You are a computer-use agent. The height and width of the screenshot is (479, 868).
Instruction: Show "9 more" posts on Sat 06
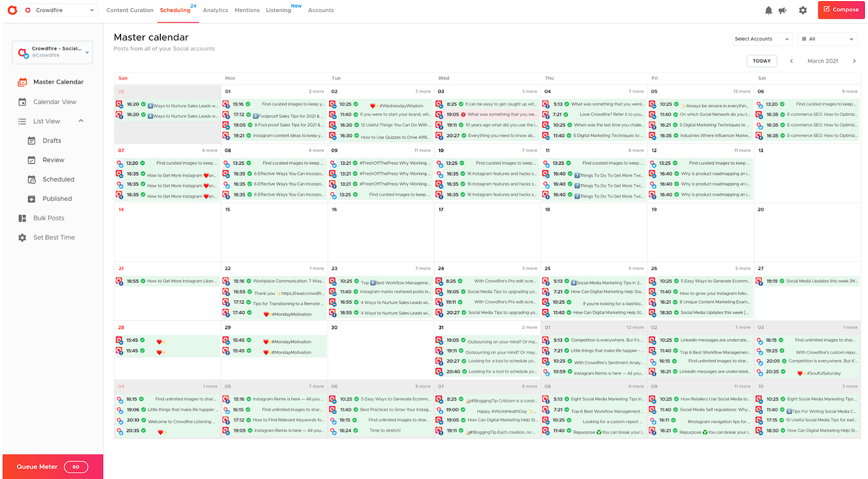pyautogui.click(x=849, y=92)
